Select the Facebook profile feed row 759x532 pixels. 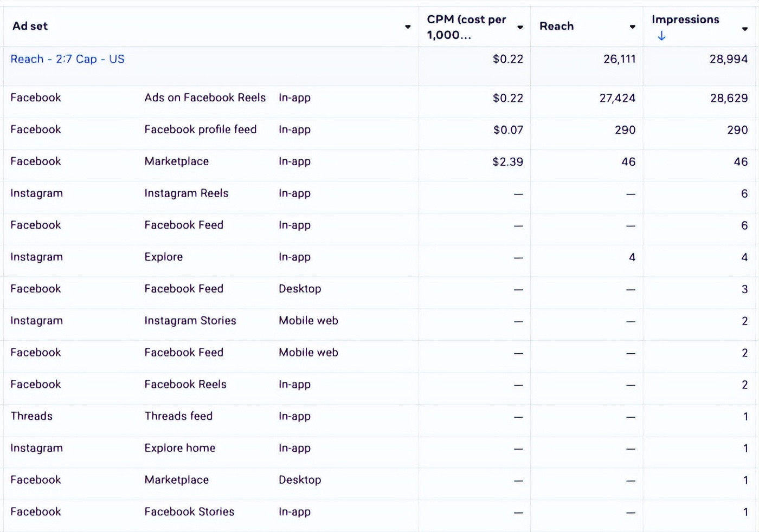(200, 129)
